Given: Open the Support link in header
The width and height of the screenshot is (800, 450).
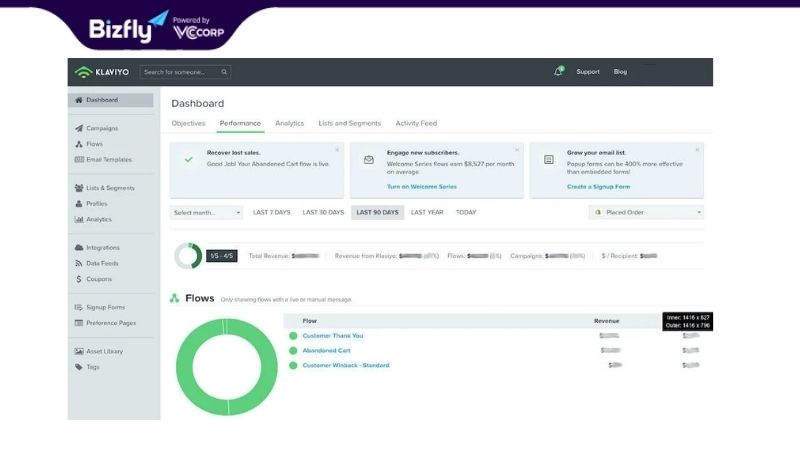Looking at the screenshot, I should (588, 72).
